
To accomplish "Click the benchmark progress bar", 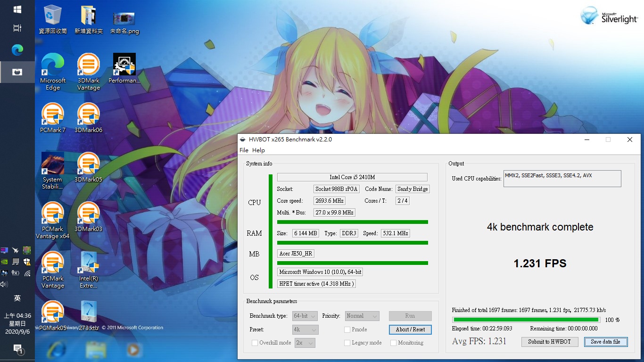I will pyautogui.click(x=526, y=320).
